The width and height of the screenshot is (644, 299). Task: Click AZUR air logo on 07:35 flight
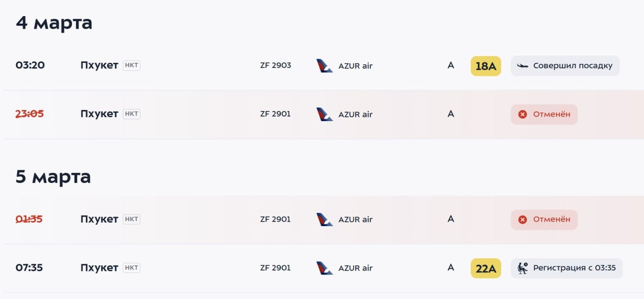(x=325, y=268)
